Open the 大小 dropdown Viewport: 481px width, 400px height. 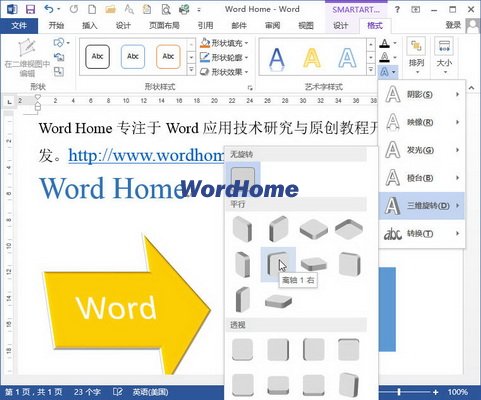coord(444,57)
